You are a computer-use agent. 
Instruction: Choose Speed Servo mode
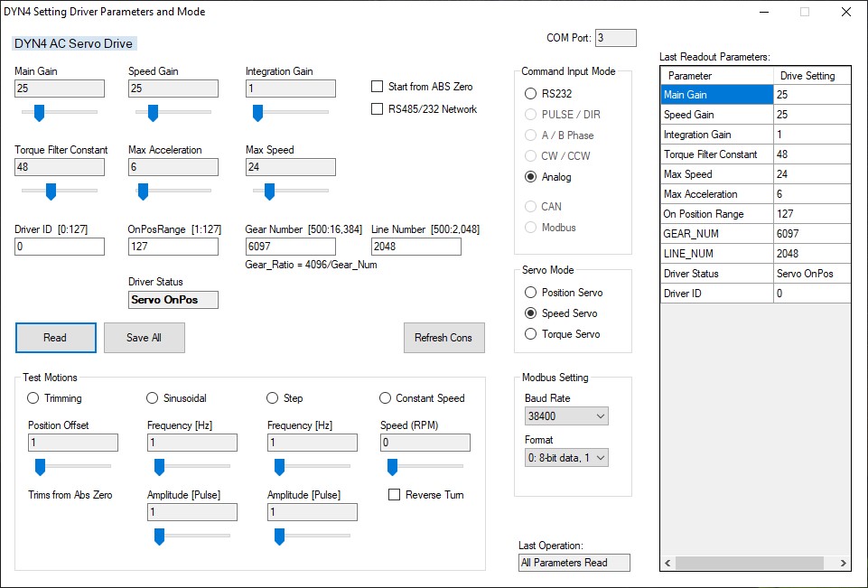[x=560, y=313]
